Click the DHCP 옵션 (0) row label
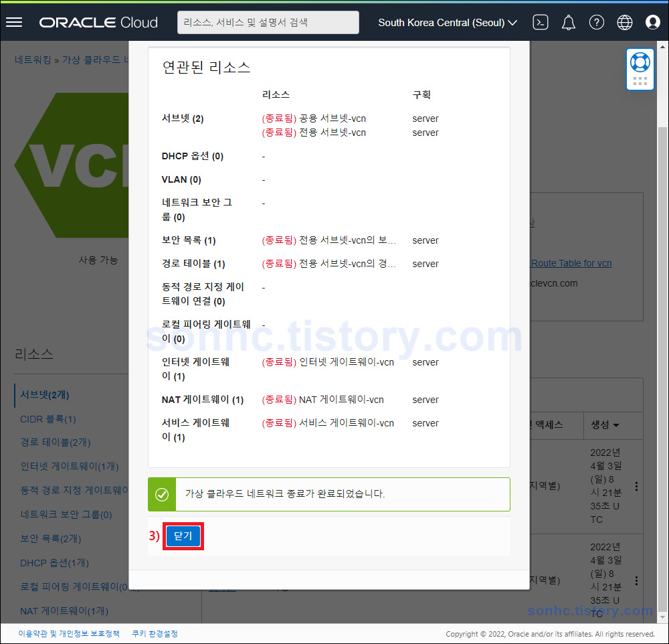 193,156
